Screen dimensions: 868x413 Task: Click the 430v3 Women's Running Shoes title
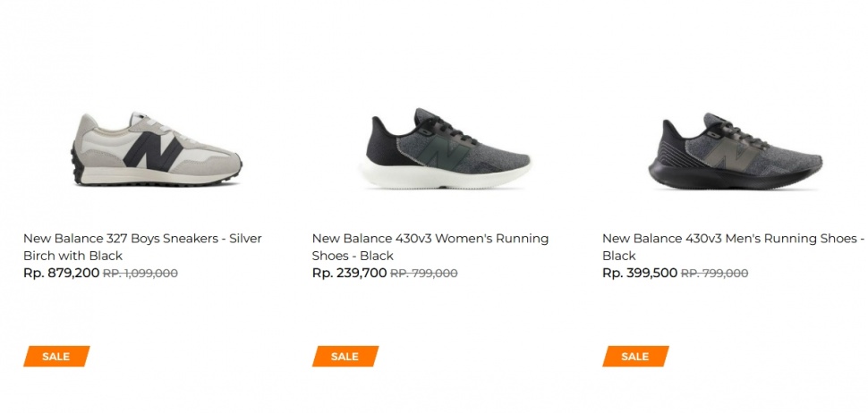point(430,247)
